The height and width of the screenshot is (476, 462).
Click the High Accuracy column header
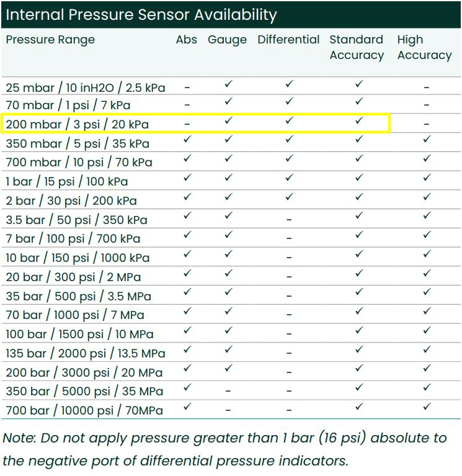point(424,47)
